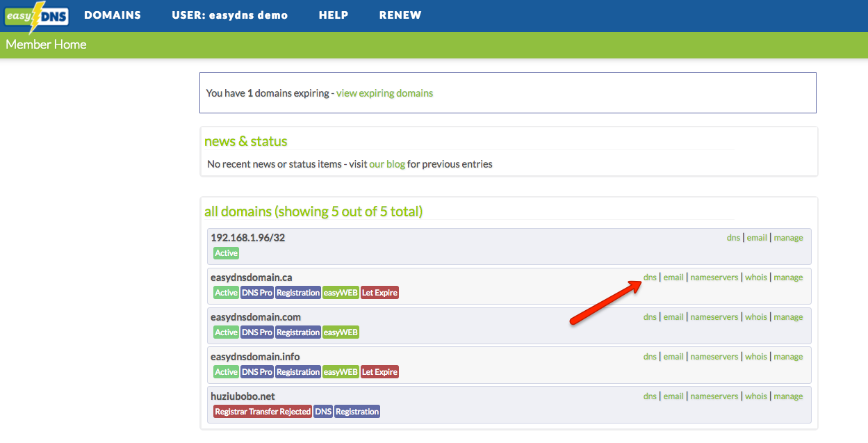Click the easyWEB badge for easydnsdomain.info
This screenshot has height=443, width=868.
pos(341,372)
